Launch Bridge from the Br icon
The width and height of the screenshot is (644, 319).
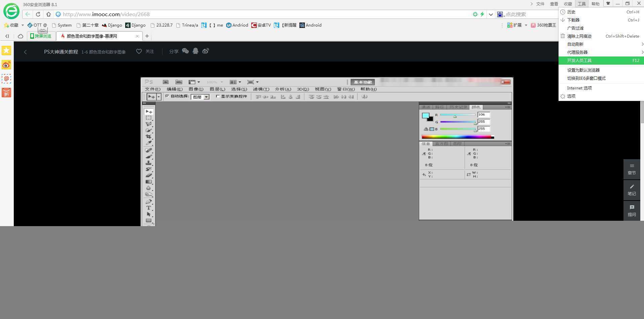pyautogui.click(x=166, y=82)
